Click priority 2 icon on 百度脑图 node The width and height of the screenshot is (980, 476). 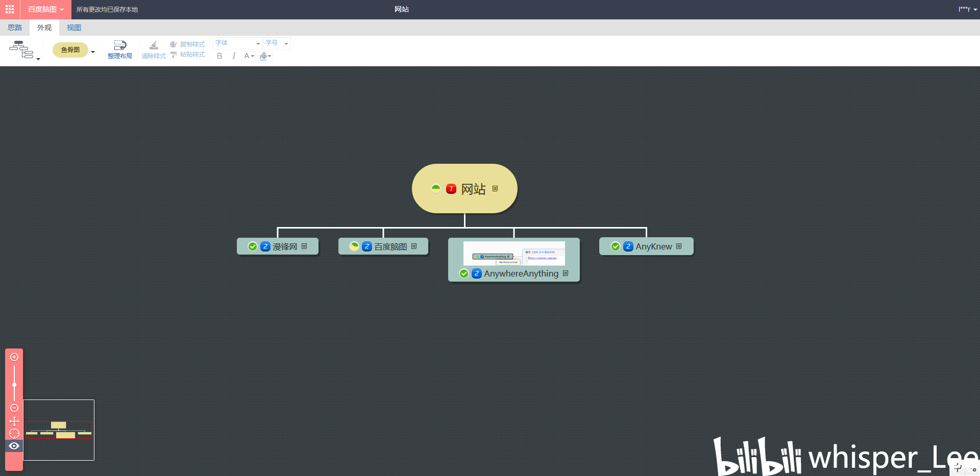coord(367,246)
